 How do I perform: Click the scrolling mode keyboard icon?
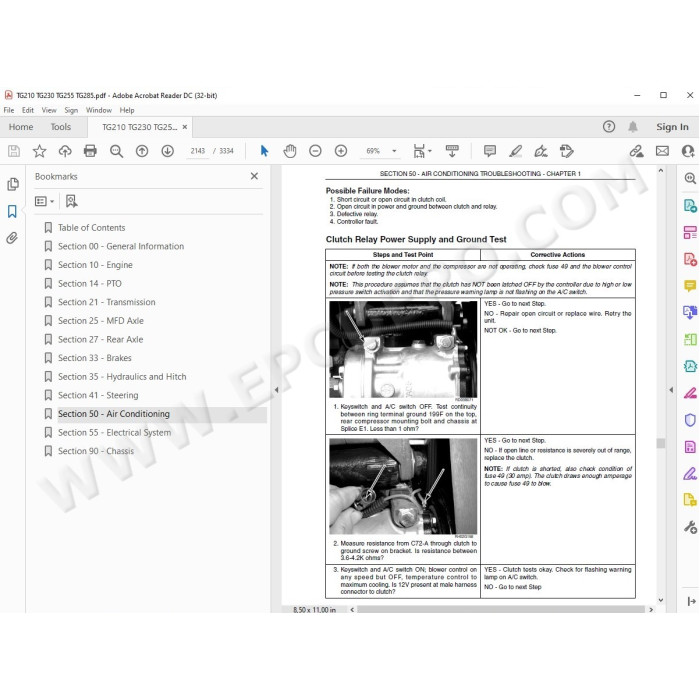click(452, 151)
